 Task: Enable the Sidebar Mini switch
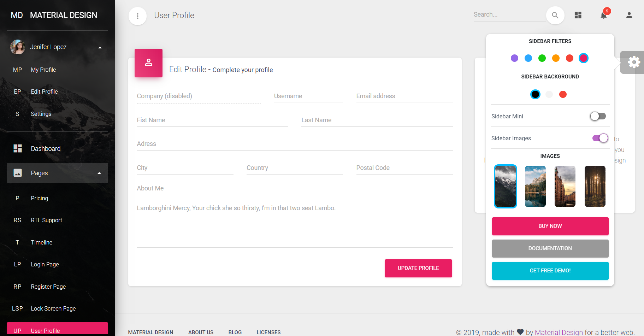[598, 116]
